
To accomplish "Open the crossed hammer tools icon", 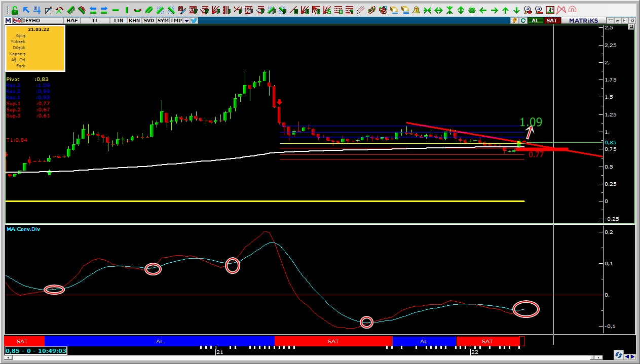I will coord(59,10).
